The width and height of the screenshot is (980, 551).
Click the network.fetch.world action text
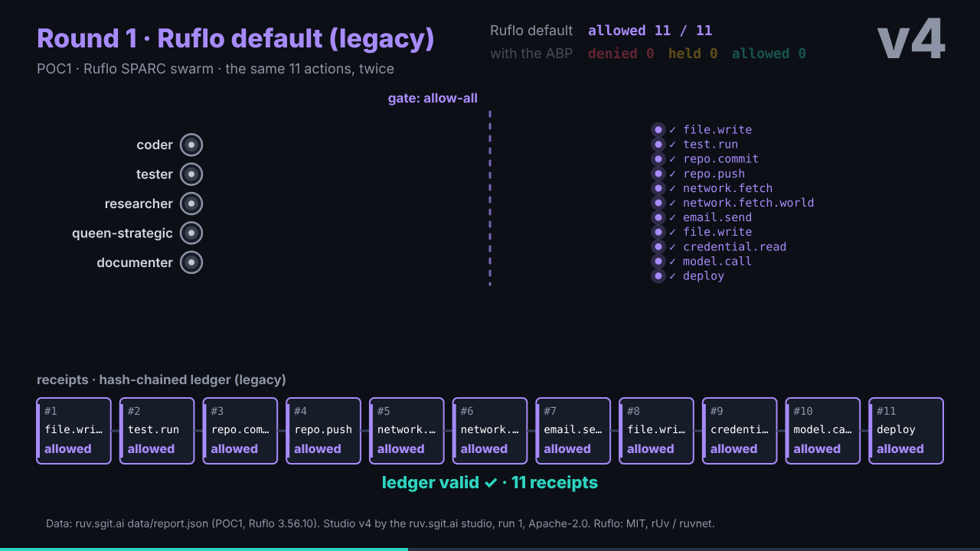[749, 203]
